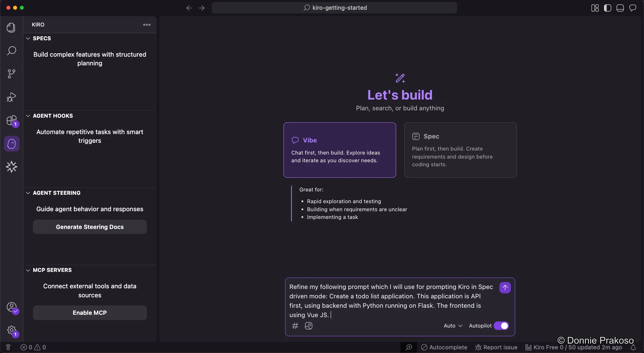Viewport: 644px width, 353px height.
Task: Select the Vibe mode card
Action: [x=339, y=150]
